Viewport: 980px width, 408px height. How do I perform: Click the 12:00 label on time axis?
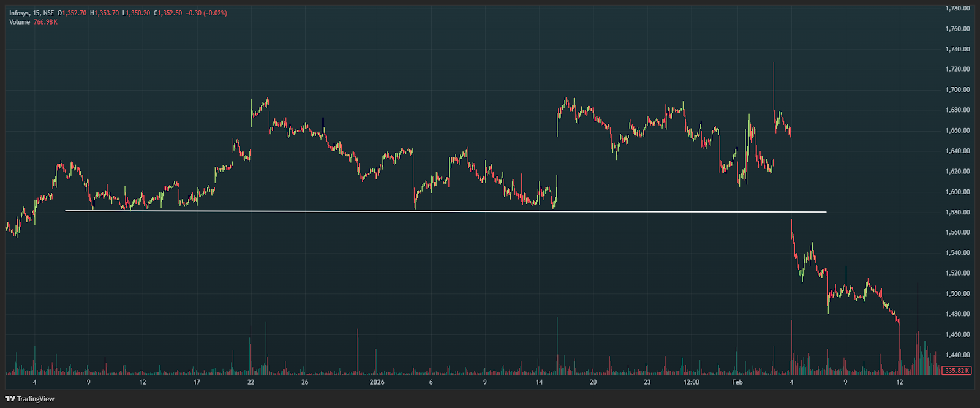[x=691, y=382]
